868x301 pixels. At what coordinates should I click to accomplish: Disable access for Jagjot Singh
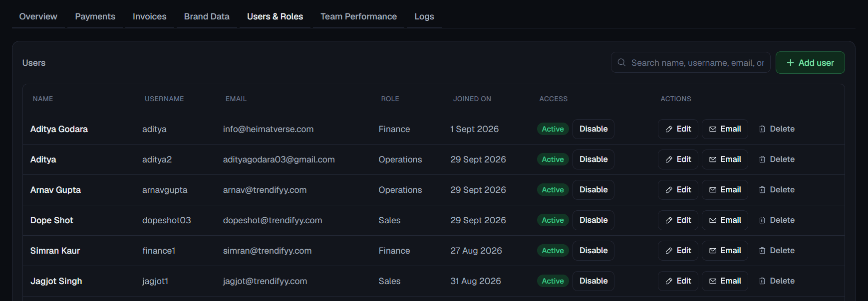point(593,281)
